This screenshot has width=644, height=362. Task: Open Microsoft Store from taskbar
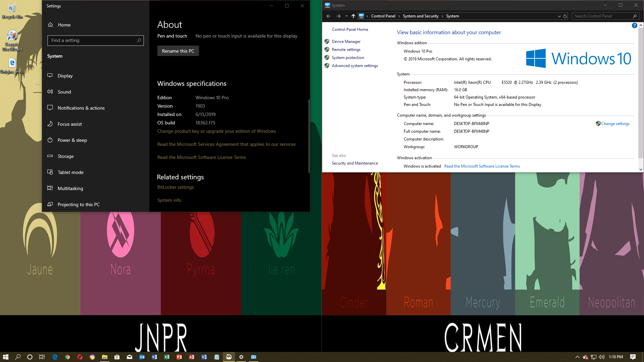[117, 357]
